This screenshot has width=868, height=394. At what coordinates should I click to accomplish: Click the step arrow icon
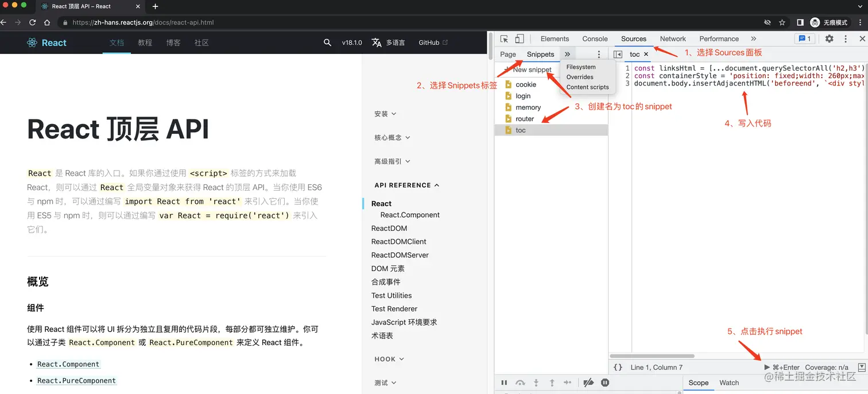pyautogui.click(x=567, y=383)
